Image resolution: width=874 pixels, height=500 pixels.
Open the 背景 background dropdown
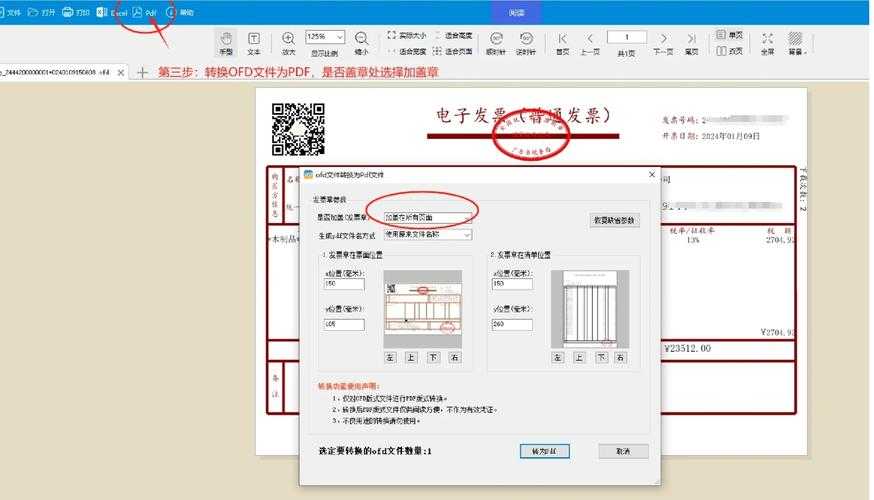pyautogui.click(x=795, y=43)
